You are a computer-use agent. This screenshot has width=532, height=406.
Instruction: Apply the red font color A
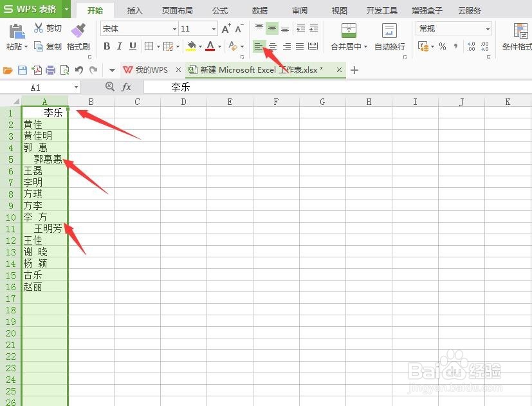tap(210, 46)
